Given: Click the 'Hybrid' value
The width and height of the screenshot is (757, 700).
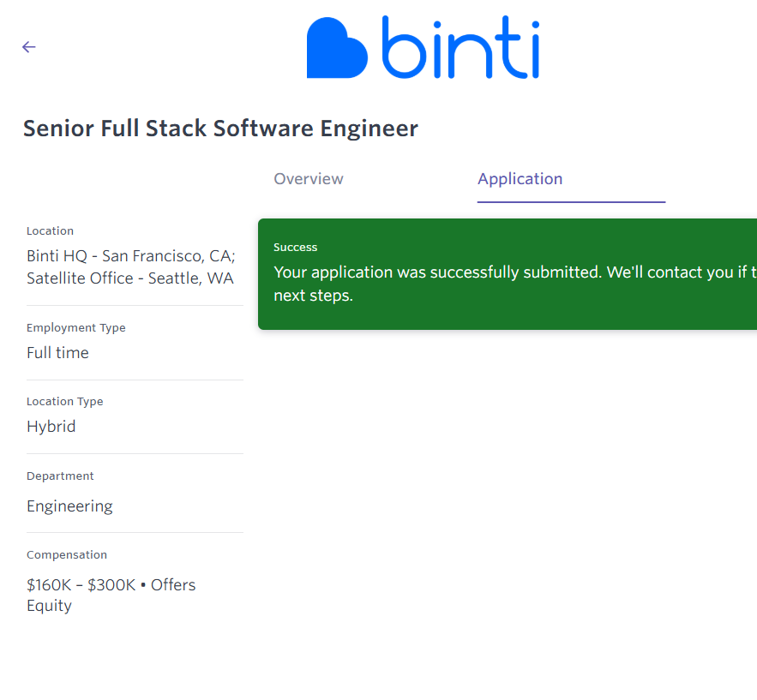Looking at the screenshot, I should (51, 427).
